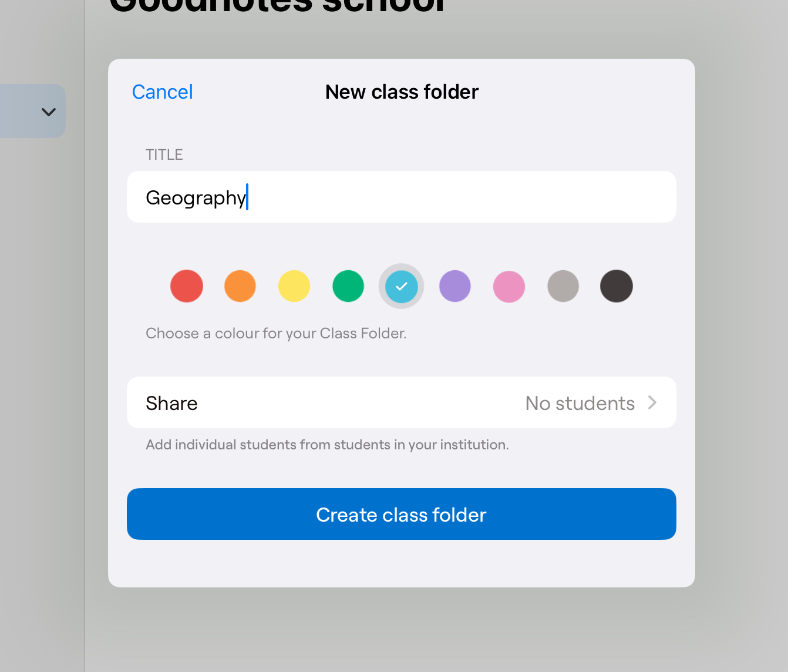Click the 'Choose a colour' hint text
788x672 pixels.
(x=276, y=334)
